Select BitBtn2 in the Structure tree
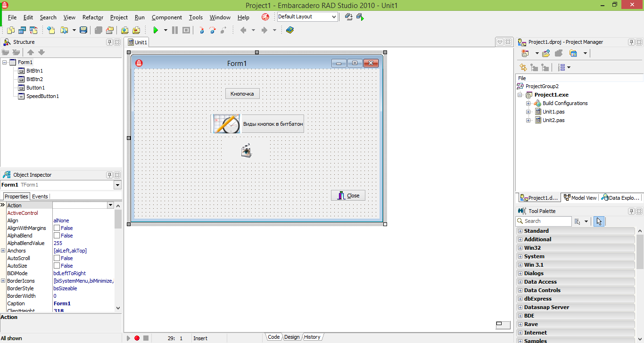The height and width of the screenshot is (343, 644). 34,79
